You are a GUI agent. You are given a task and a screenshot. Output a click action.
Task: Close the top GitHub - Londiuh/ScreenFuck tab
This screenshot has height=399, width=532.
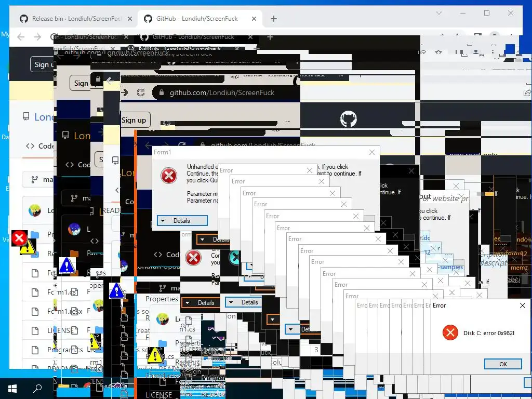254,19
